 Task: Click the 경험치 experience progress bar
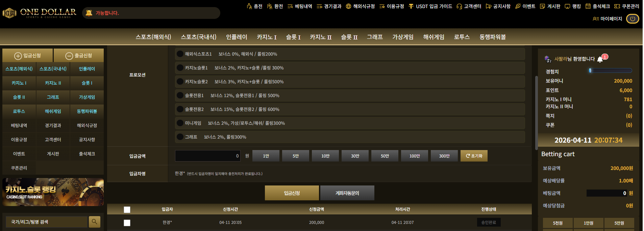[610, 70]
